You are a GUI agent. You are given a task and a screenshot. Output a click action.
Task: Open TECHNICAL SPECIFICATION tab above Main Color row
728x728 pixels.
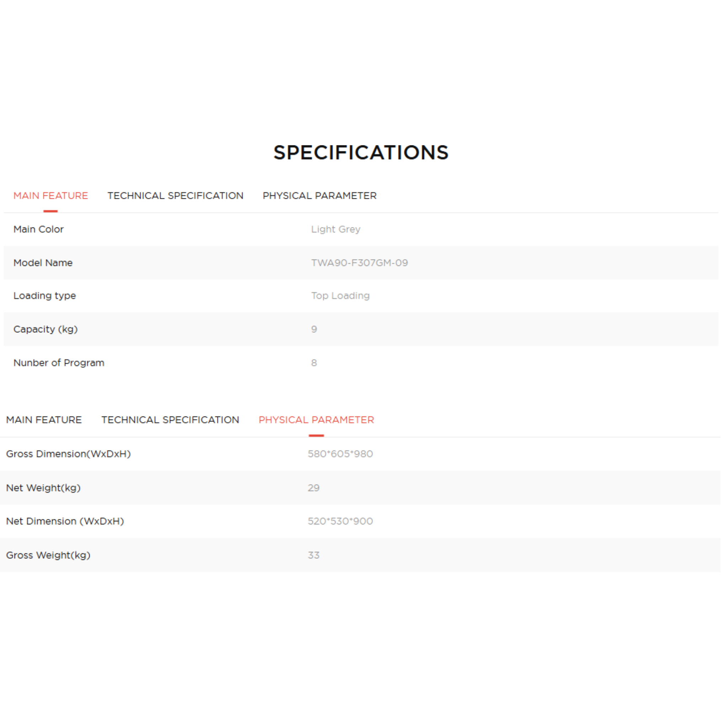(175, 196)
